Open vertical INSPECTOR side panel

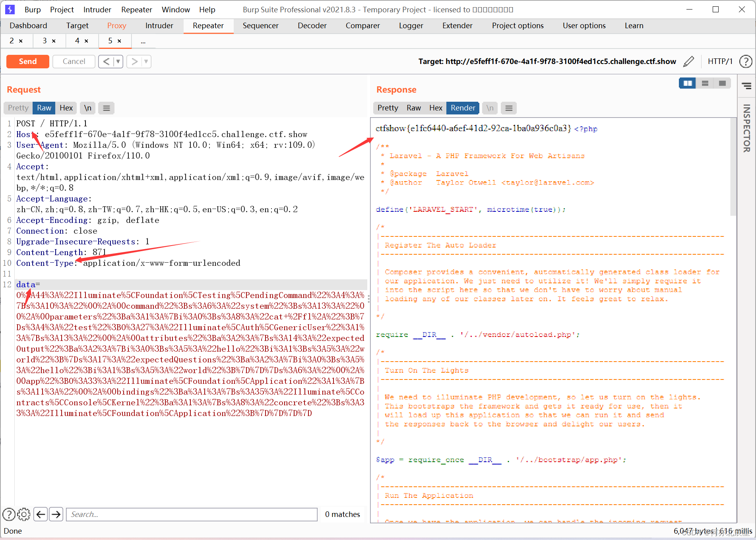746,128
